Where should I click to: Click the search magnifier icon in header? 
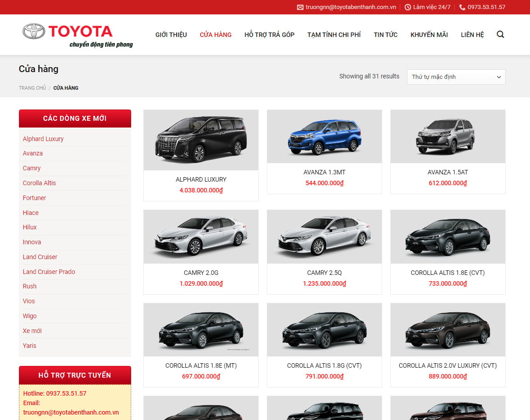pyautogui.click(x=500, y=34)
